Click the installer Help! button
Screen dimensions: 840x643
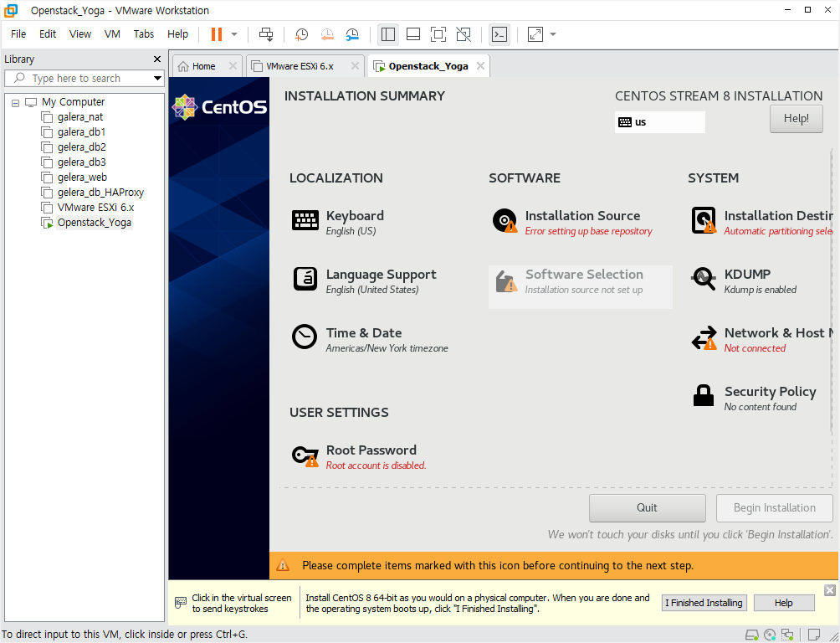[796, 119]
